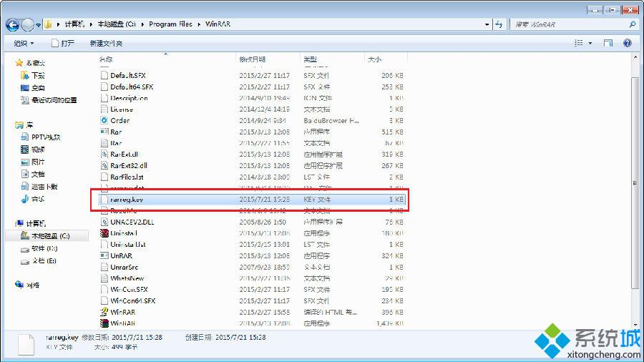Select the WinRAR compiled HTML help icon
644x362 pixels.
pos(104,312)
